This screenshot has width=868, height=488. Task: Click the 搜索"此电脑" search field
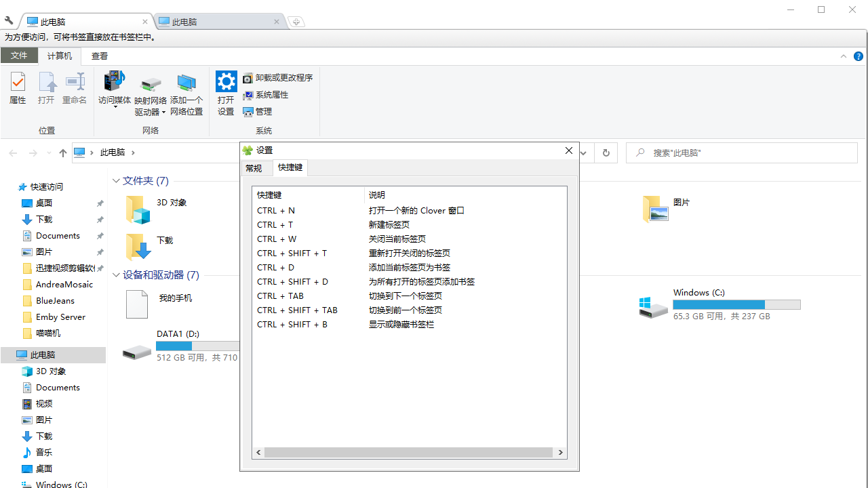pos(741,152)
